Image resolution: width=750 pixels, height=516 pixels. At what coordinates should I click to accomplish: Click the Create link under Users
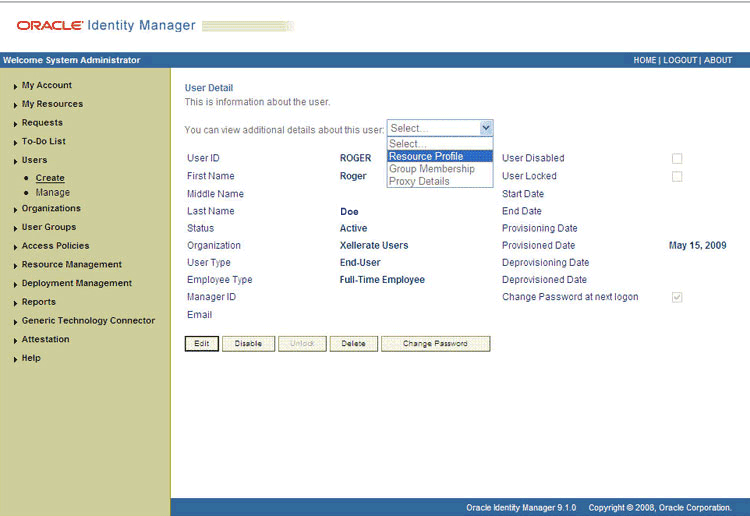tap(50, 178)
